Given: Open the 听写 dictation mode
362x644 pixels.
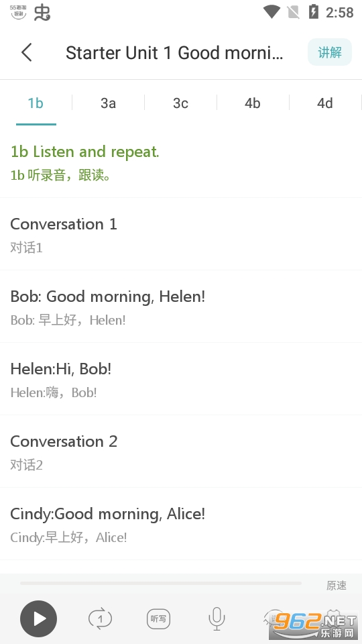Looking at the screenshot, I should click(158, 619).
